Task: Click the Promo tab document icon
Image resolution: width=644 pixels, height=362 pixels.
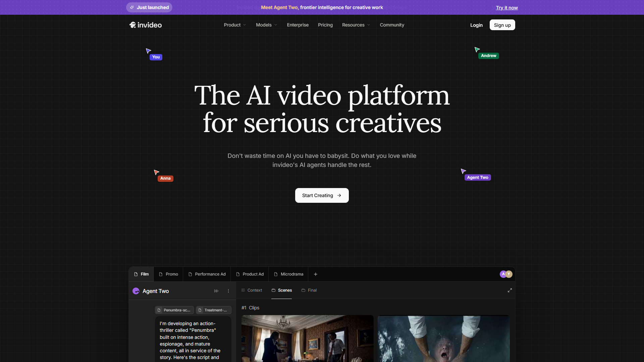Action: (x=161, y=274)
